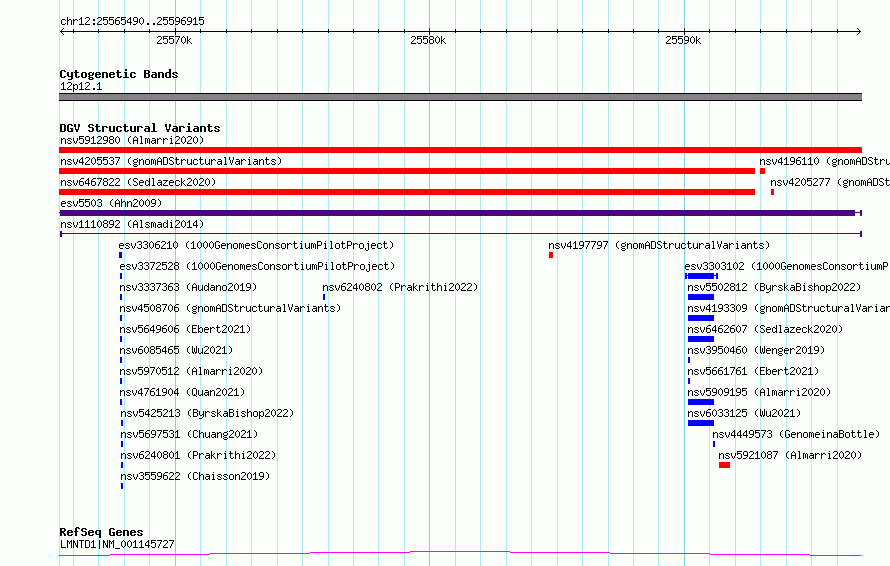
Task: Click nsv5425213 (ByrskaBishop2022) label
Action: click(x=207, y=413)
